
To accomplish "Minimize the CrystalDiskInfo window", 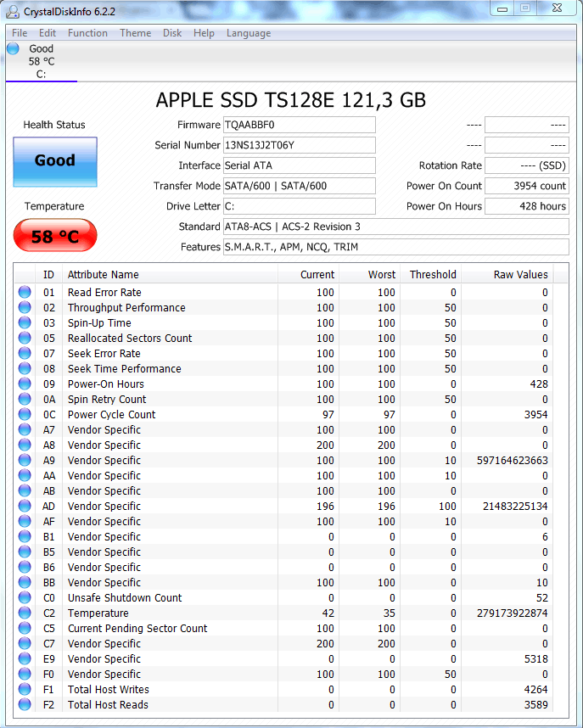I will click(502, 8).
